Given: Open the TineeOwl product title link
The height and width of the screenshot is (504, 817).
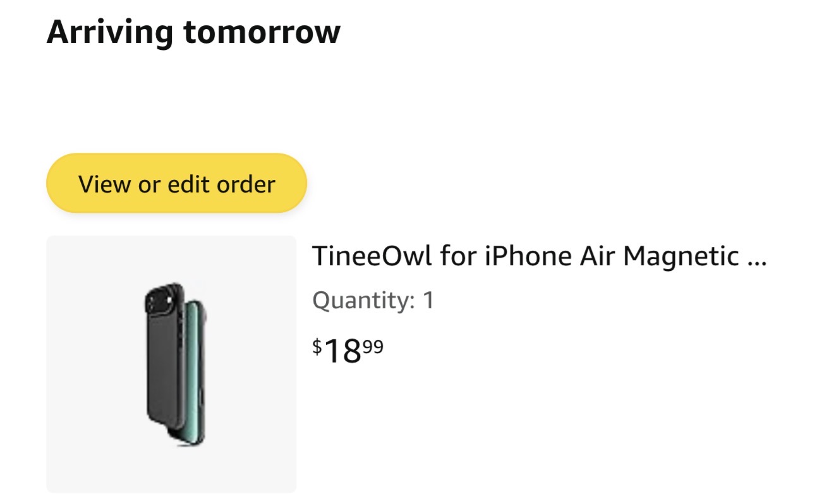Looking at the screenshot, I should 538,256.
